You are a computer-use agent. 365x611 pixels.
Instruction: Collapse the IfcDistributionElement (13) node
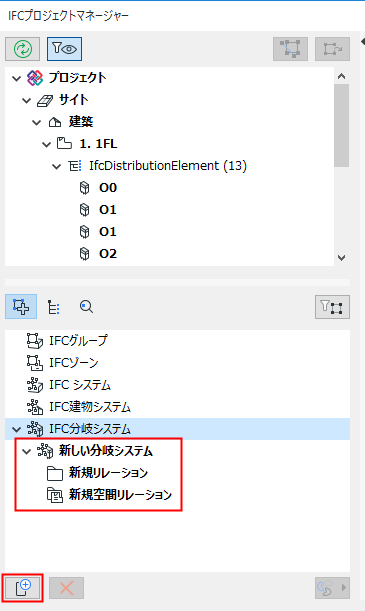[56, 166]
